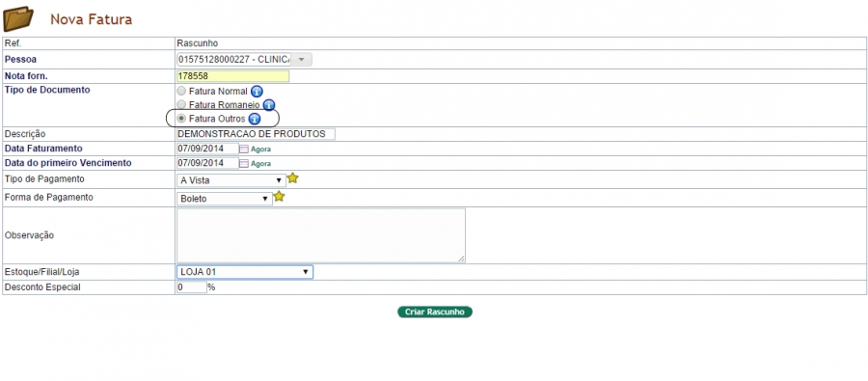
Task: Click Agora link for Data Faturamento
Action: click(x=260, y=150)
